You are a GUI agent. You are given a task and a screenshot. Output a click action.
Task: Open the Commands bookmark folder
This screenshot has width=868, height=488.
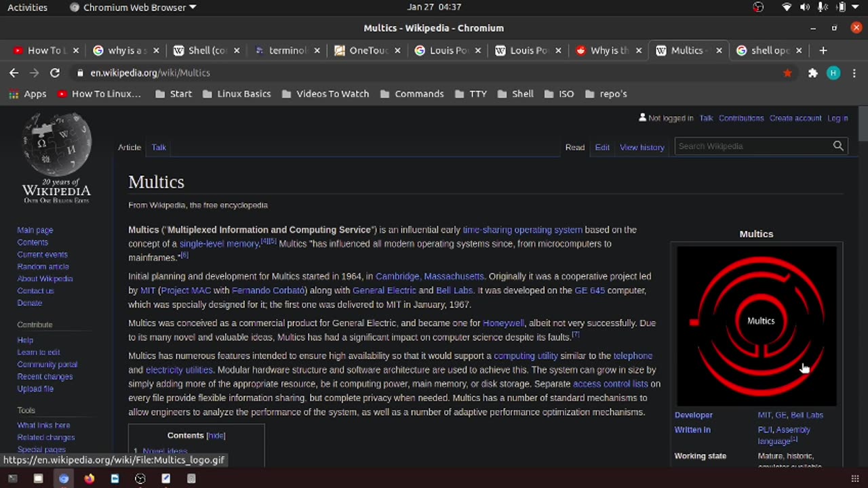[x=412, y=94]
